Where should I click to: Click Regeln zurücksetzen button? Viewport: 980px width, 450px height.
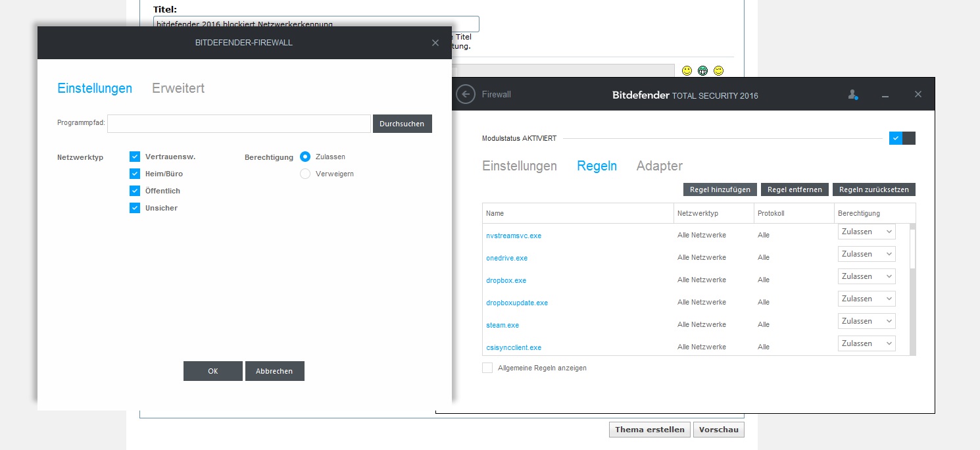click(x=874, y=189)
